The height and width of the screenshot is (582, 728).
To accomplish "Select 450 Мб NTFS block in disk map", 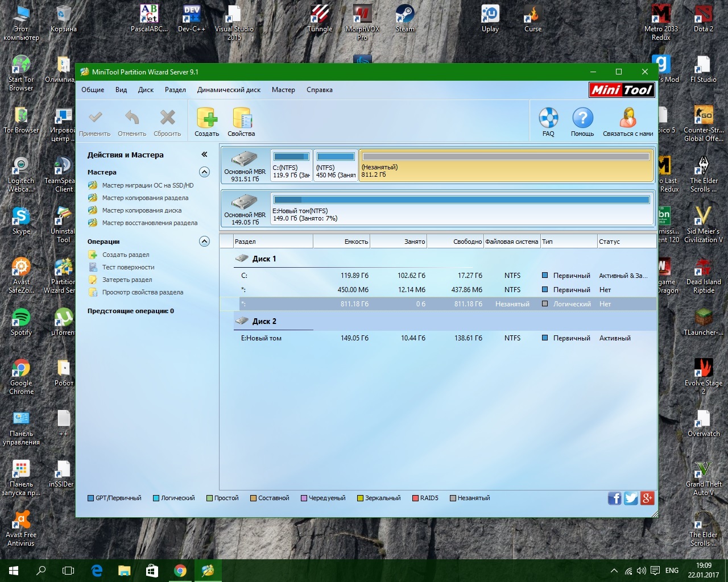I will 336,165.
